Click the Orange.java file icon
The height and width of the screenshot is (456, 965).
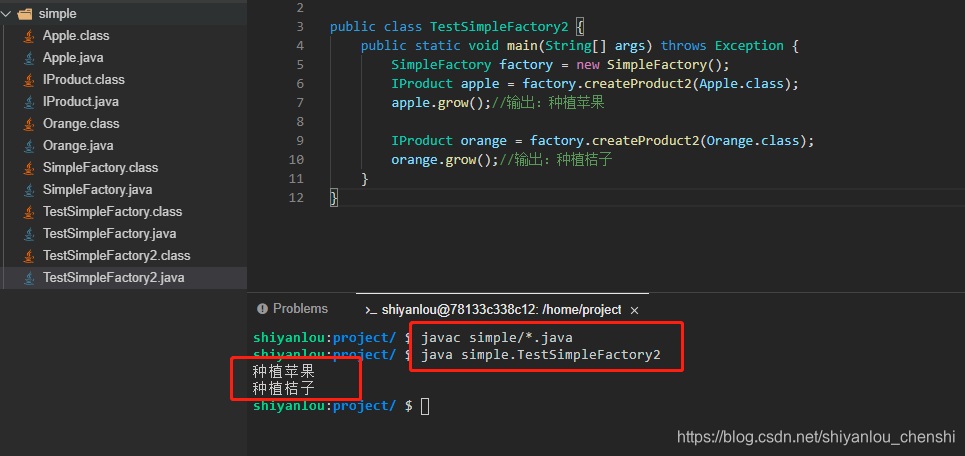coord(29,146)
